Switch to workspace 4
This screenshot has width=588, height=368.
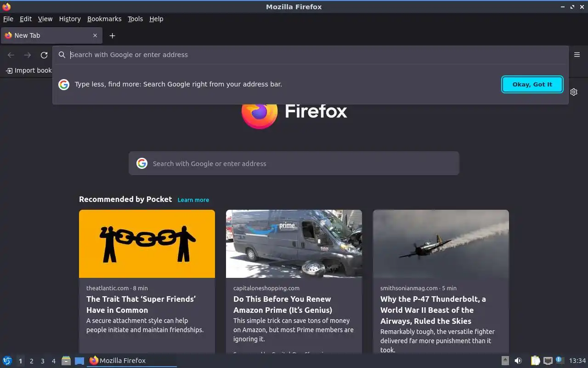pos(53,361)
